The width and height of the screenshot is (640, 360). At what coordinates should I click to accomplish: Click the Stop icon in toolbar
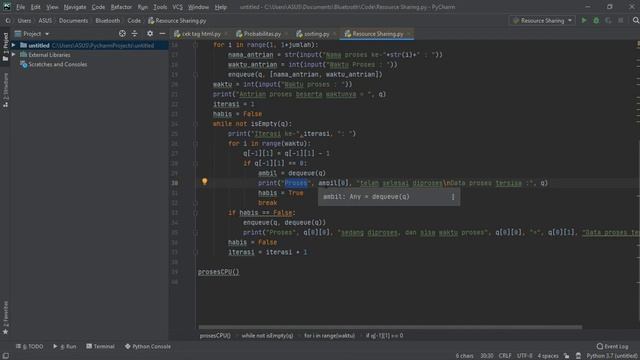pos(621,20)
